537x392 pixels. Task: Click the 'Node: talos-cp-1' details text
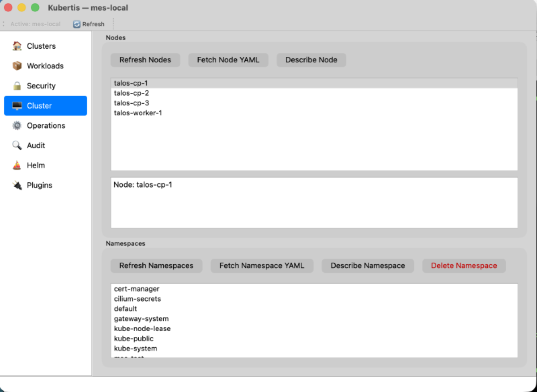click(143, 185)
